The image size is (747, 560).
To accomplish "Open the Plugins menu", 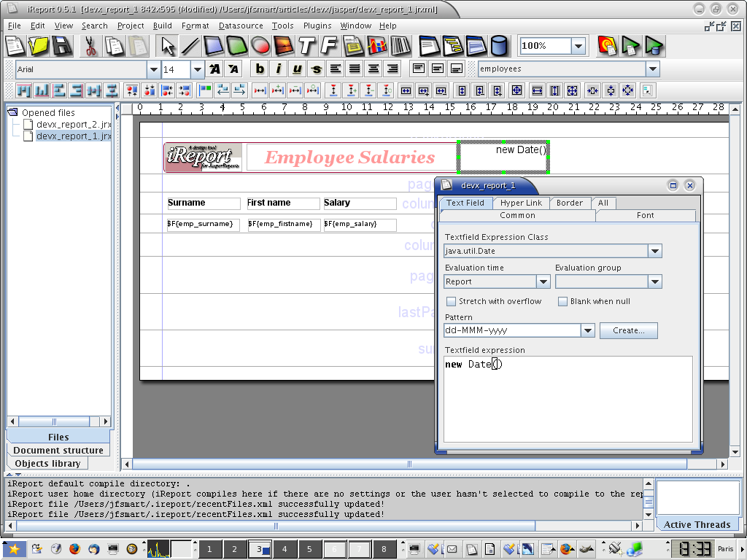I will (317, 26).
